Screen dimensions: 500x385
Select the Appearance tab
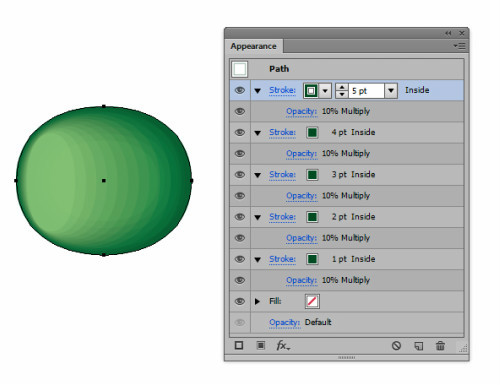click(253, 46)
